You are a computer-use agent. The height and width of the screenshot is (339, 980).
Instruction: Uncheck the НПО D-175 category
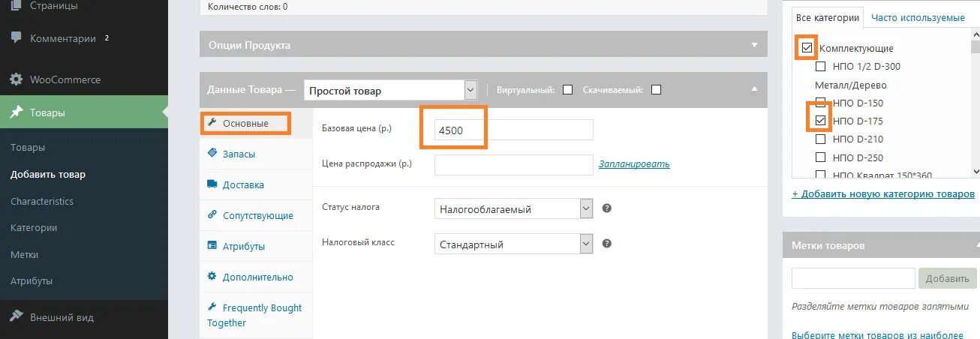coord(820,120)
